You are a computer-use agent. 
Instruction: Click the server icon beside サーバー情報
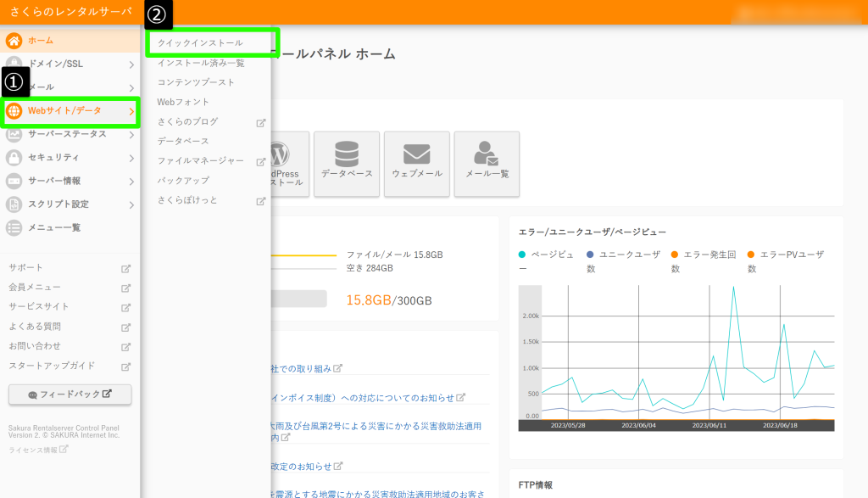[14, 182]
